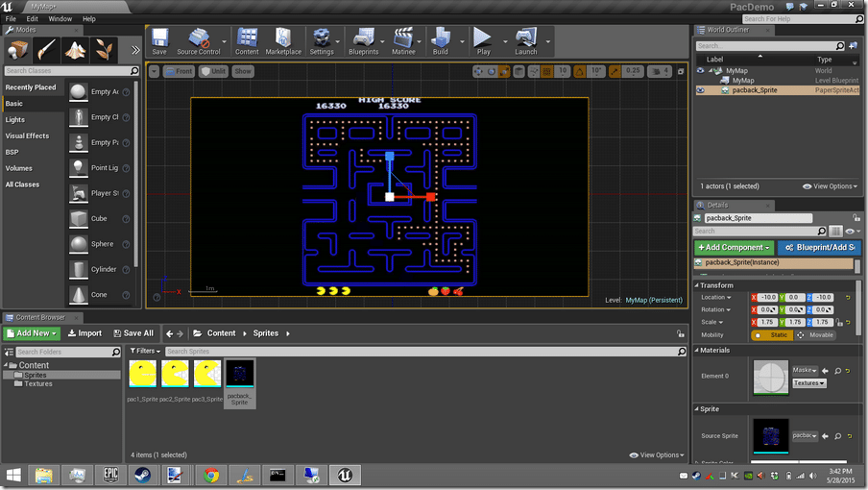This screenshot has width=868, height=490.
Task: Select the Foliage mode icon
Action: click(104, 51)
